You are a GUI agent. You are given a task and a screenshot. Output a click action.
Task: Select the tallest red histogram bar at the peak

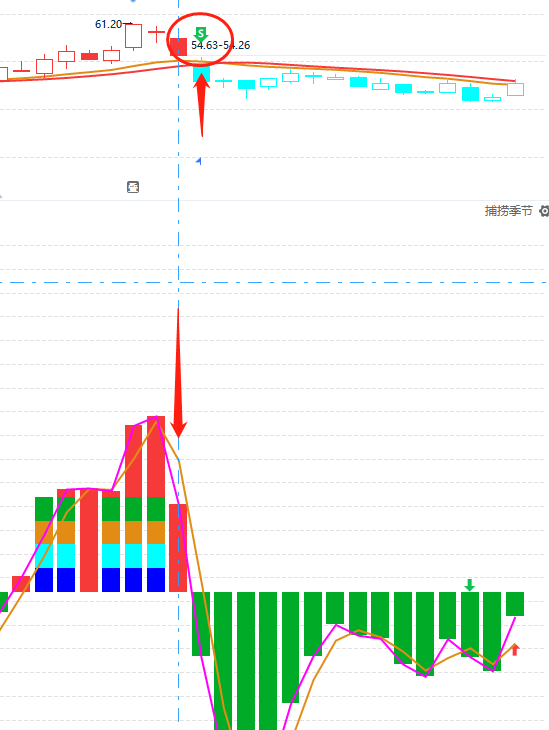pos(156,457)
